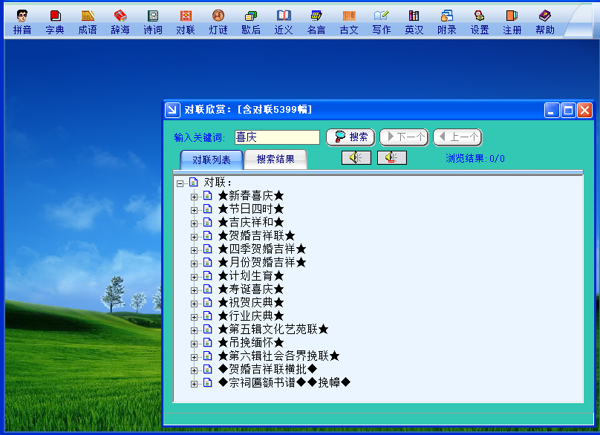Select the ★行业庆典★ tree item
600x435 pixels.
tap(250, 316)
